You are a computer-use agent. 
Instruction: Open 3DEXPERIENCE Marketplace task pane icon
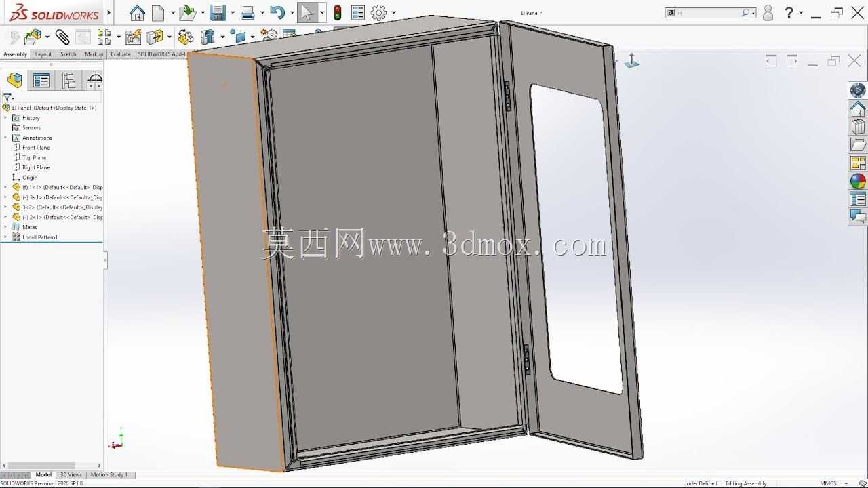pos(858,90)
